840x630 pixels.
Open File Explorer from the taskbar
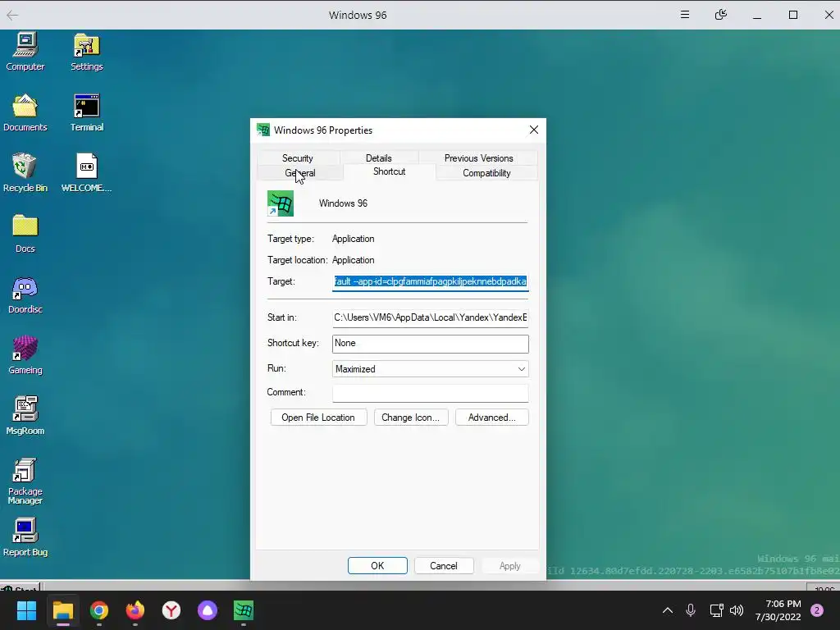pyautogui.click(x=62, y=610)
